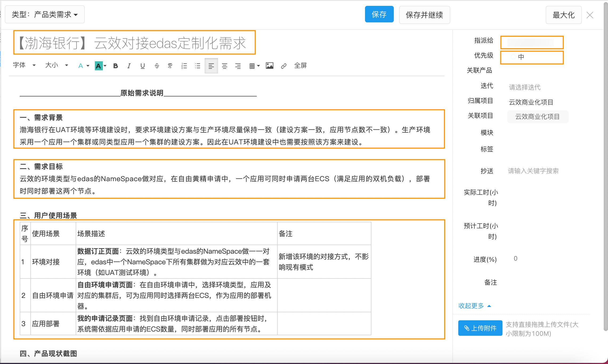608x364 pixels.
Task: Open the text color picker
Action: coord(83,66)
